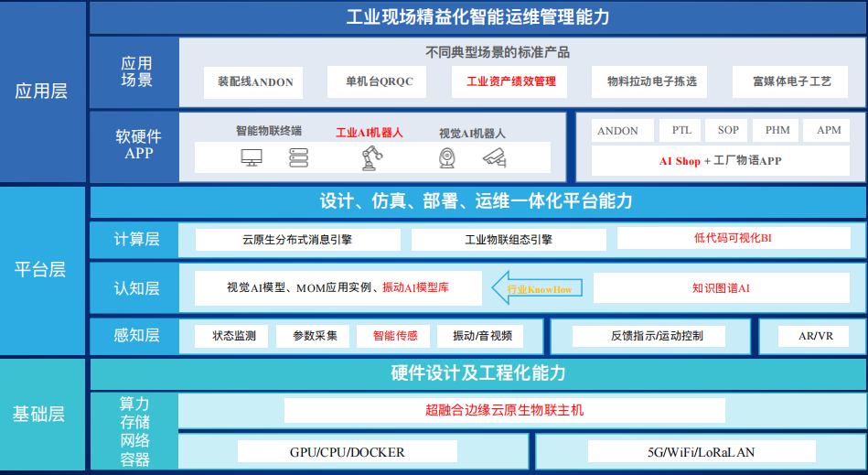Select the PTL app box
868x475 pixels.
(x=681, y=130)
